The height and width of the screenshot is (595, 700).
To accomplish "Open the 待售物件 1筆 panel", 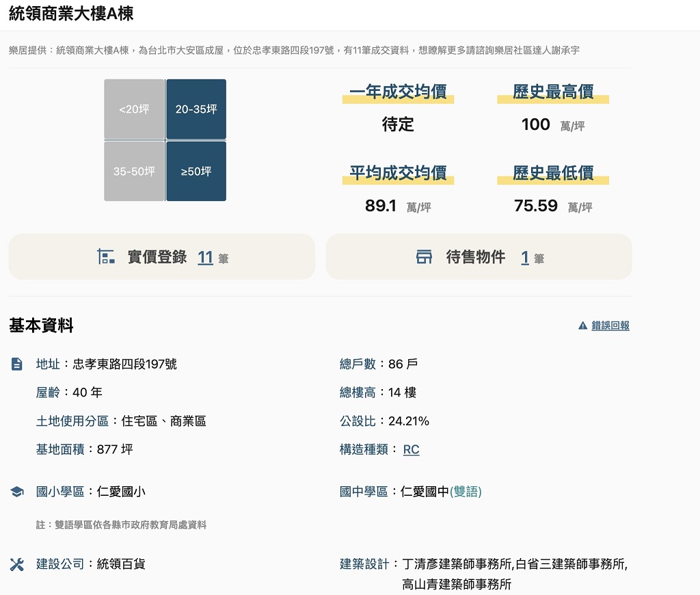I will [x=479, y=257].
